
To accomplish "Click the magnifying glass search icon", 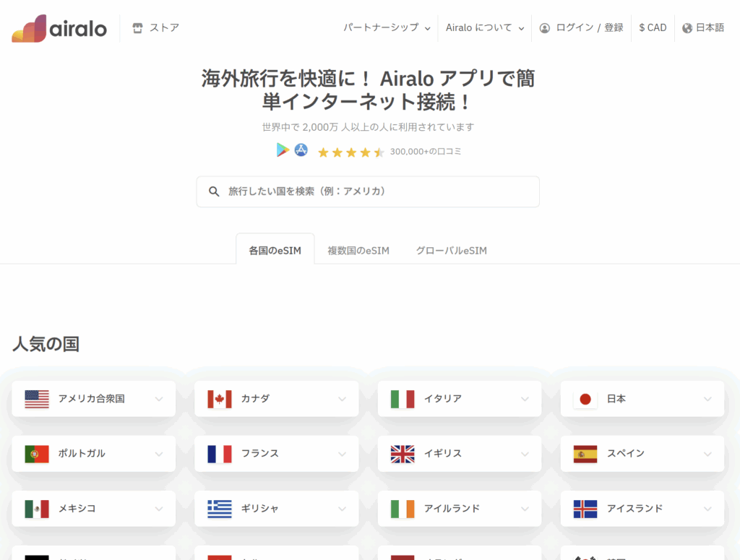I will click(214, 191).
